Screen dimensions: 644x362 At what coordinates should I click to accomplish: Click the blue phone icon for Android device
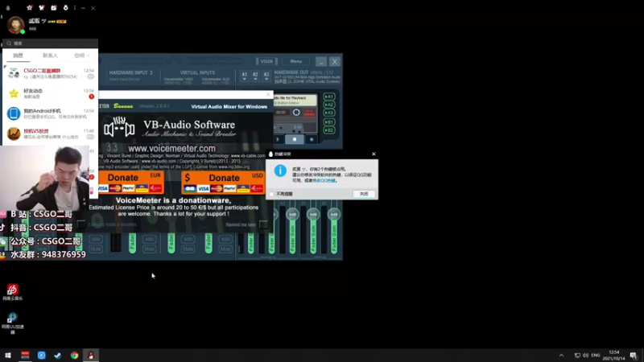14,113
